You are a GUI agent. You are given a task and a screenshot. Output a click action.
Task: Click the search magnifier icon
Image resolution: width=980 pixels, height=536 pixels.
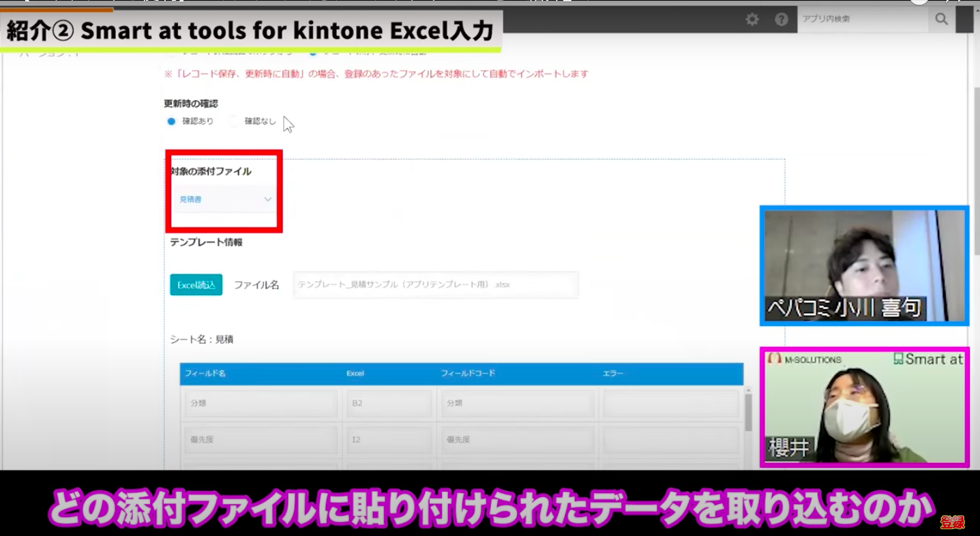[x=941, y=19]
